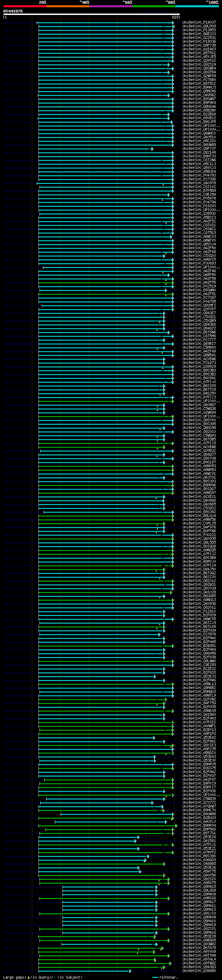Select the UniRef100_B6SIX0 label

tap(199, 577)
